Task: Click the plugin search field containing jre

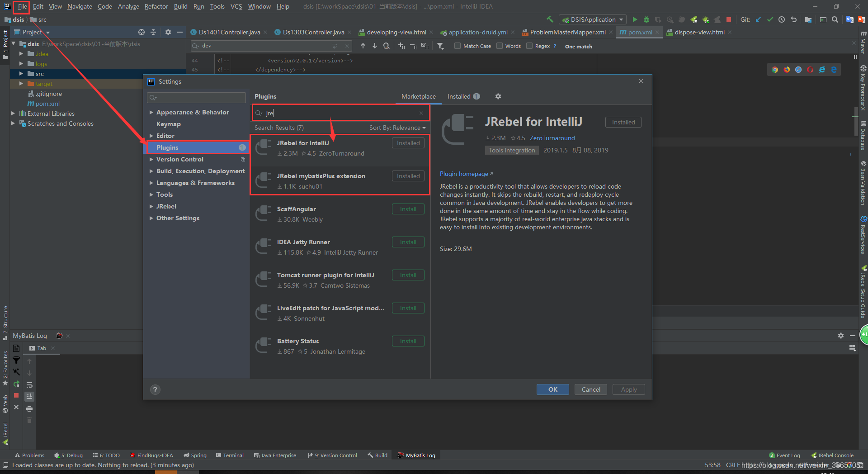Action: [340, 113]
